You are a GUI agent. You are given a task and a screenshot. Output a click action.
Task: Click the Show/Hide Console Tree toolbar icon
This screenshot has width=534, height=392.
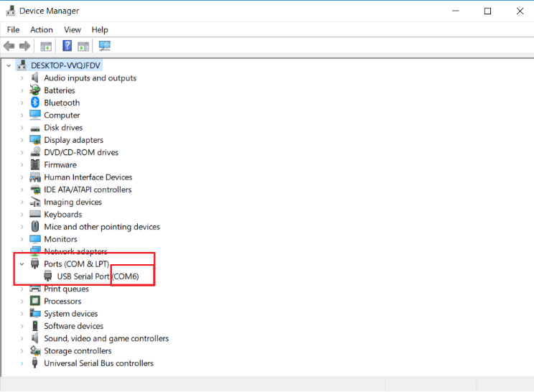click(46, 46)
